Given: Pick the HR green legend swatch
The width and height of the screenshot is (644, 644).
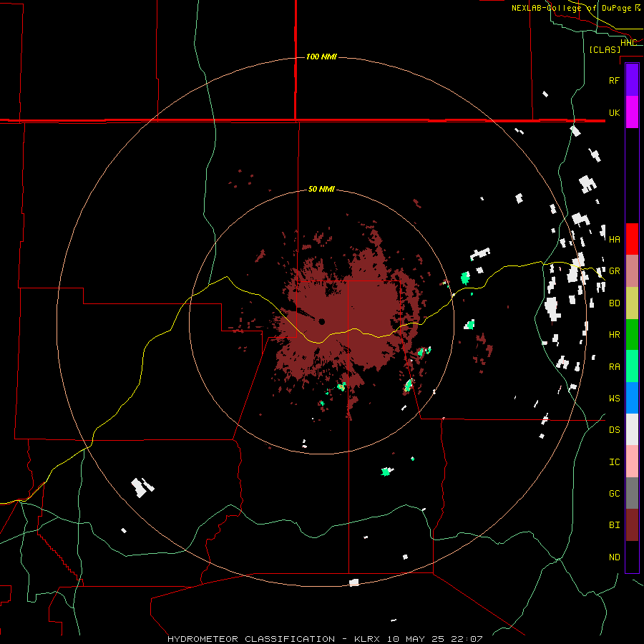Looking at the screenshot, I should tap(632, 335).
